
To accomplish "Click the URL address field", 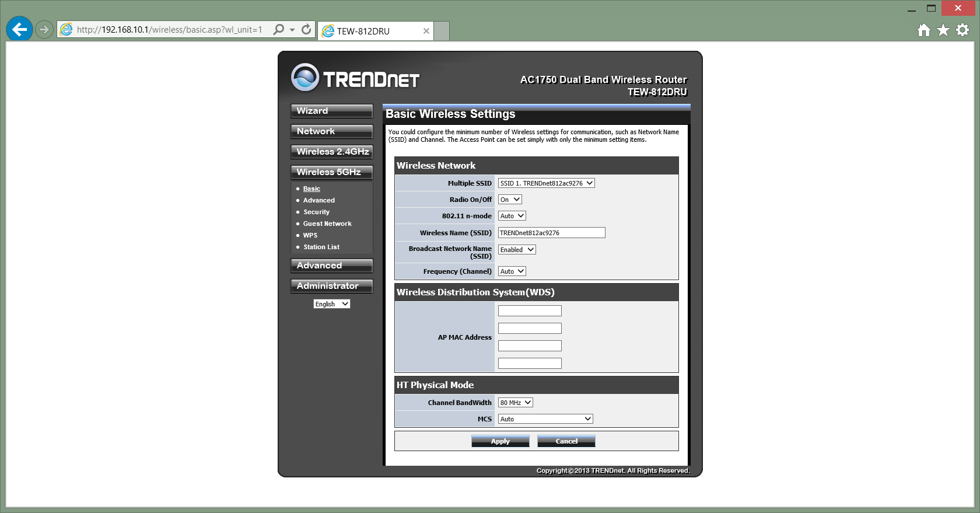I will (170, 30).
